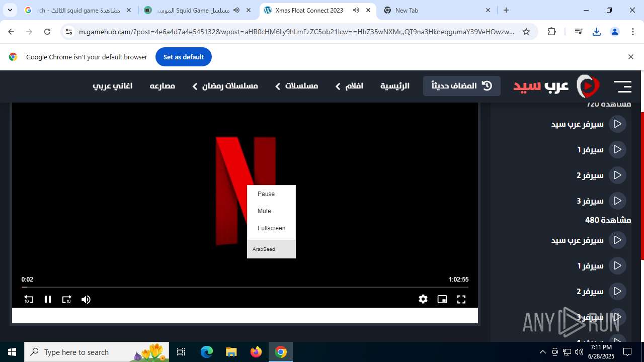Screen dimensions: 644x362
Task: Select Pause in the context menu
Action: (x=271, y=194)
